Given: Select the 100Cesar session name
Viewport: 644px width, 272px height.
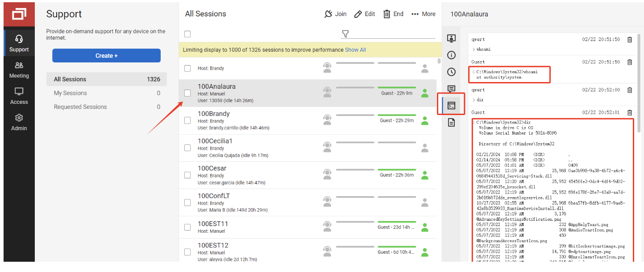Looking at the screenshot, I should click(212, 169).
